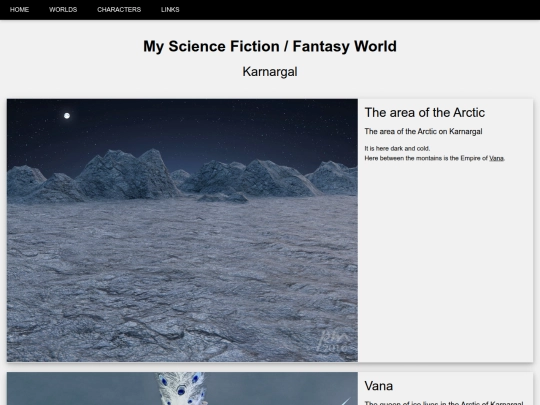Go to the WORLDS page
Image resolution: width=540 pixels, height=405 pixels.
tap(63, 10)
